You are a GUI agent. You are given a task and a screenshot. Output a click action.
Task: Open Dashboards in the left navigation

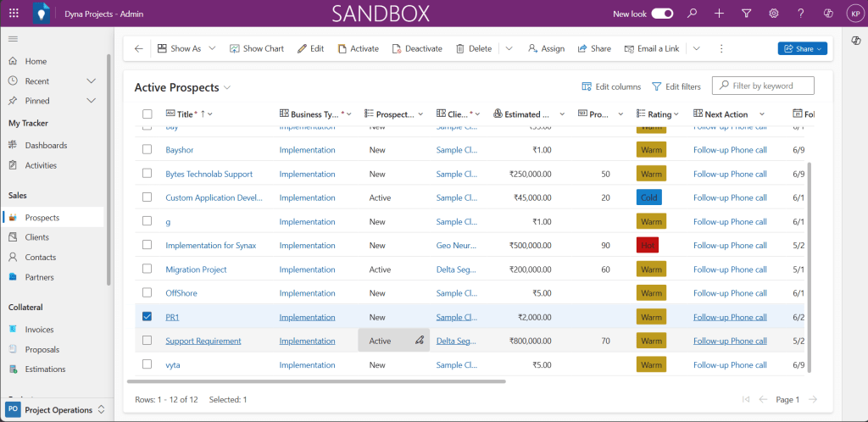(x=46, y=145)
